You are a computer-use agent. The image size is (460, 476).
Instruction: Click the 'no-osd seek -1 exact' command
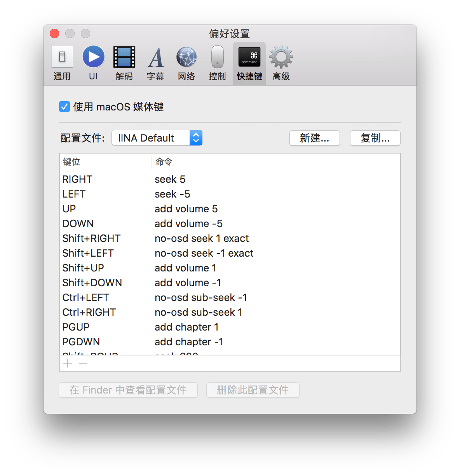pyautogui.click(x=204, y=253)
